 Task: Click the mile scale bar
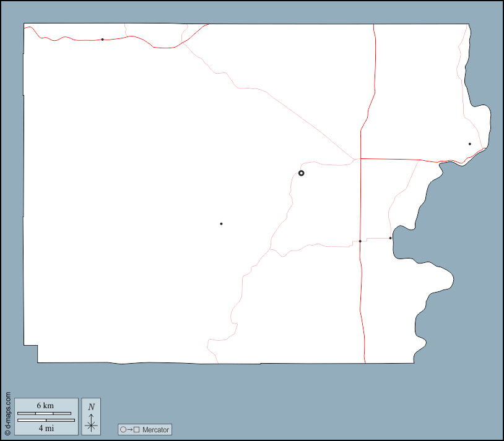[46, 420]
